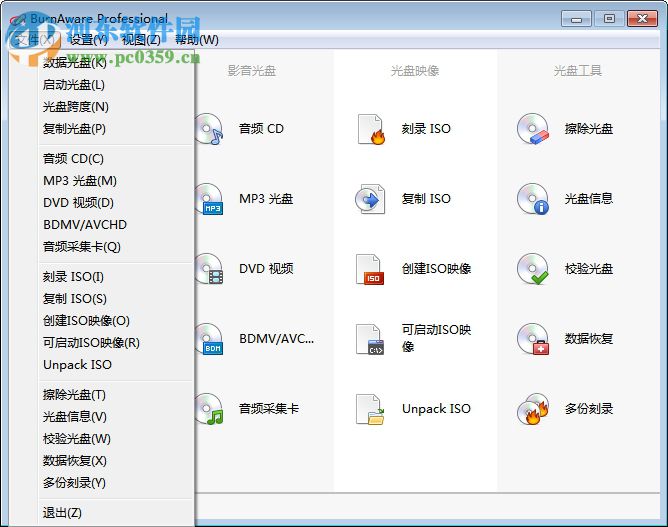This screenshot has width=668, height=527.
Task: Close the BurnAware Professional window
Action: [x=642, y=19]
